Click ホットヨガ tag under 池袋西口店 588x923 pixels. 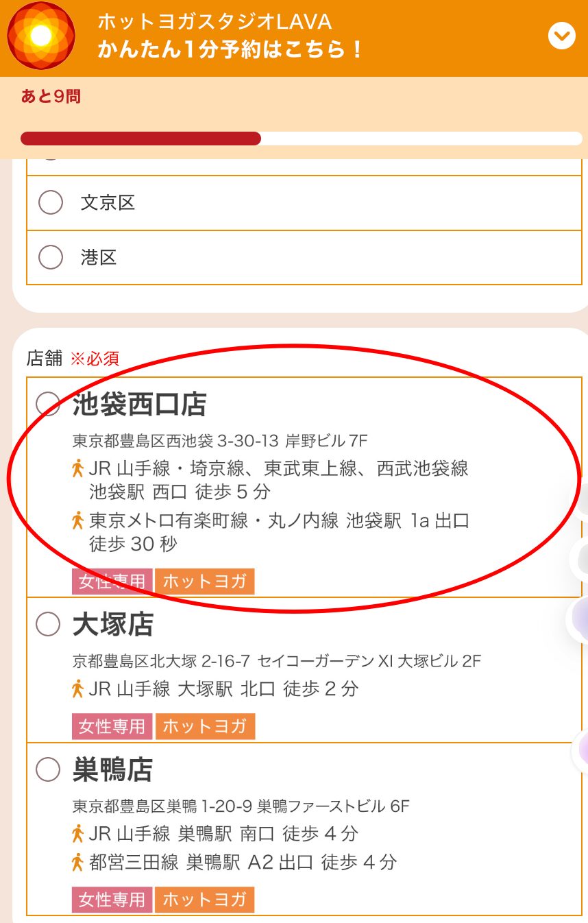click(204, 582)
